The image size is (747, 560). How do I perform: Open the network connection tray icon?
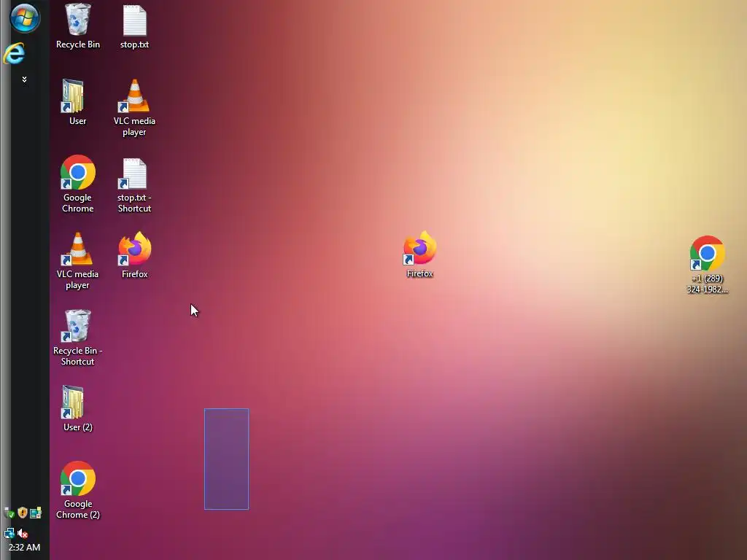9,533
